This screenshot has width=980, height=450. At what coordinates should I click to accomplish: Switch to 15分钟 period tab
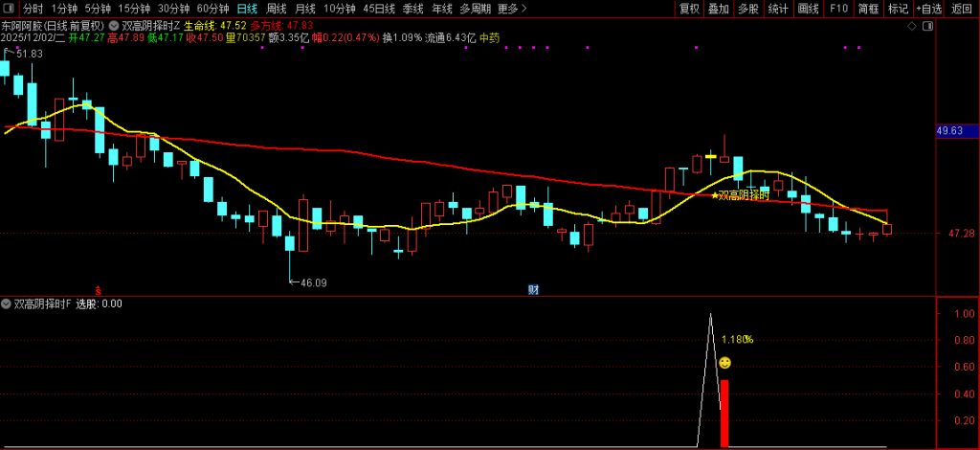point(134,9)
